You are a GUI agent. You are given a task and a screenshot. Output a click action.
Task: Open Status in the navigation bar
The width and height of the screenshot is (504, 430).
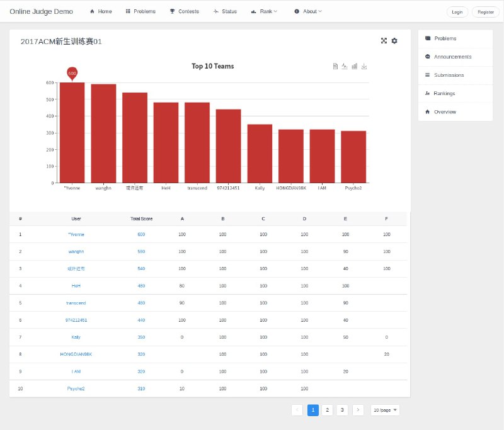click(225, 11)
